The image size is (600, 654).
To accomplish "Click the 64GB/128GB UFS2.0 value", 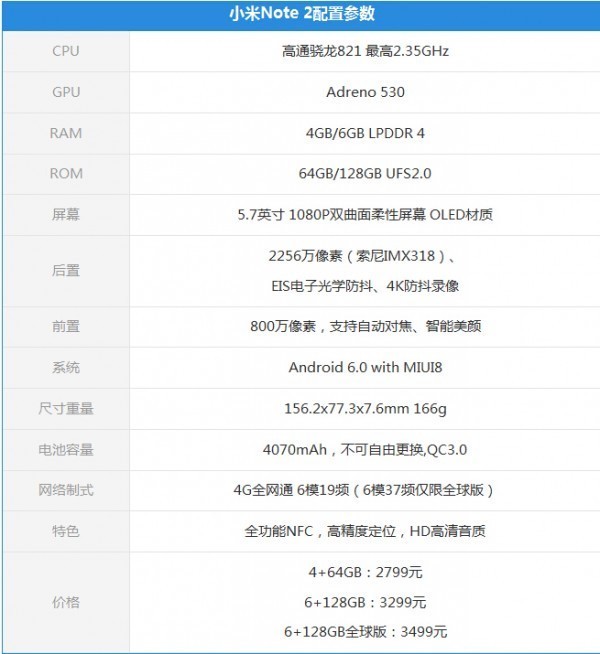I will point(365,174).
